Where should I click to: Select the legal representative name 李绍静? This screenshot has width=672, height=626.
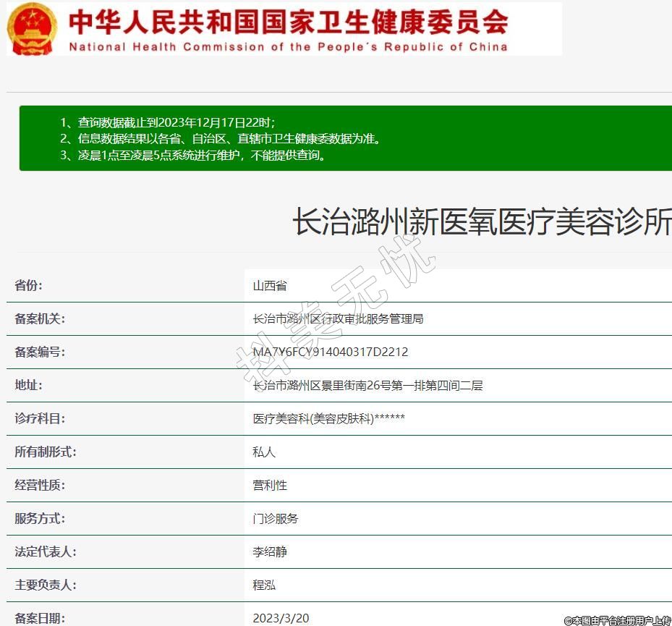[x=270, y=551]
